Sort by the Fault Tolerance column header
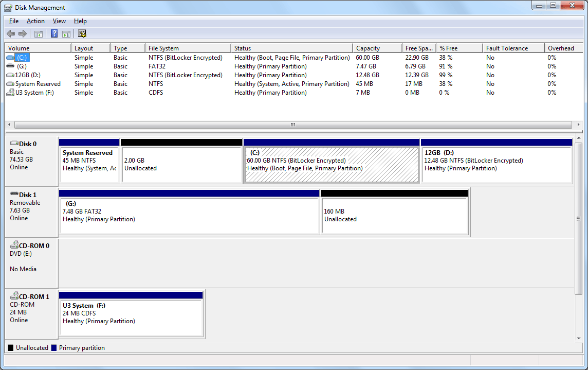Image resolution: width=588 pixels, height=370 pixels. [514, 48]
